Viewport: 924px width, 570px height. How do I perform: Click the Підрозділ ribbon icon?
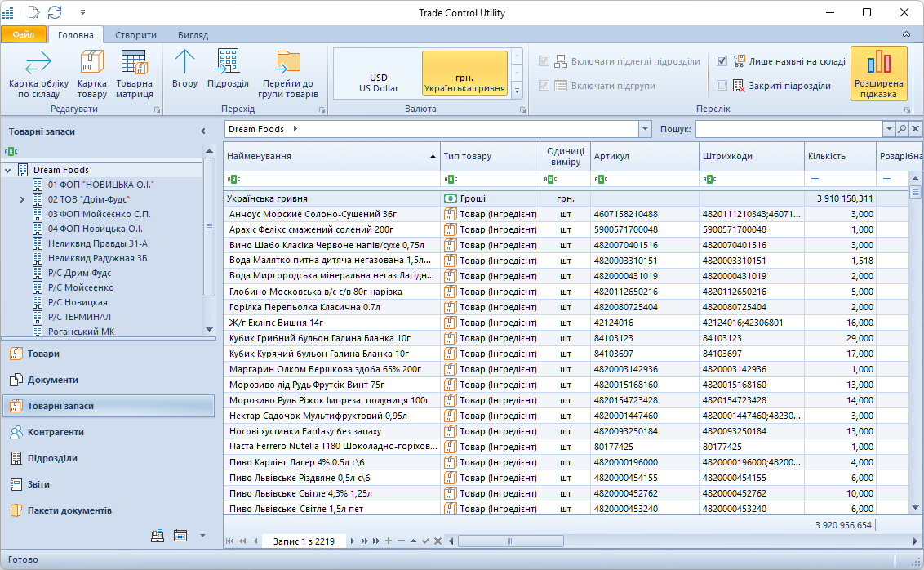(228, 69)
